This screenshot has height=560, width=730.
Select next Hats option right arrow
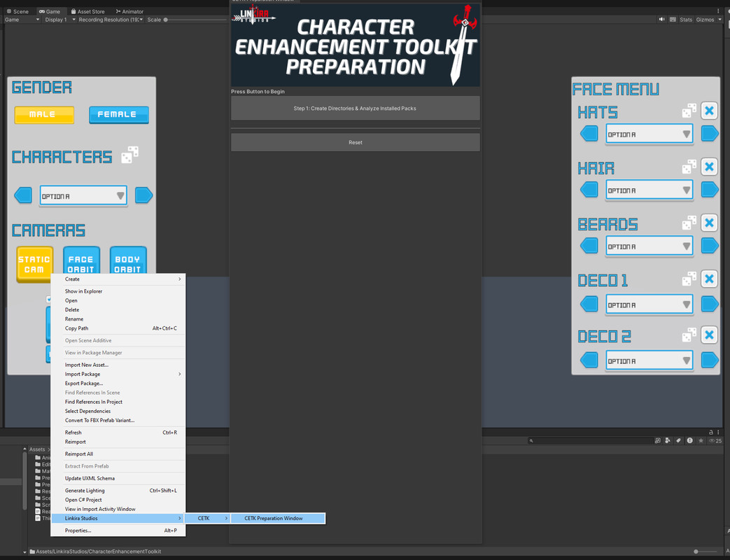710,134
